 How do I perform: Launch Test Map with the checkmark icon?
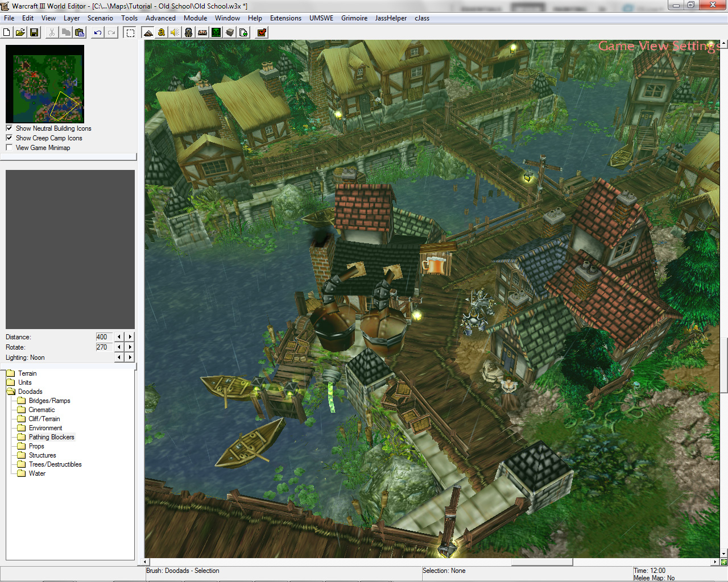pos(262,32)
